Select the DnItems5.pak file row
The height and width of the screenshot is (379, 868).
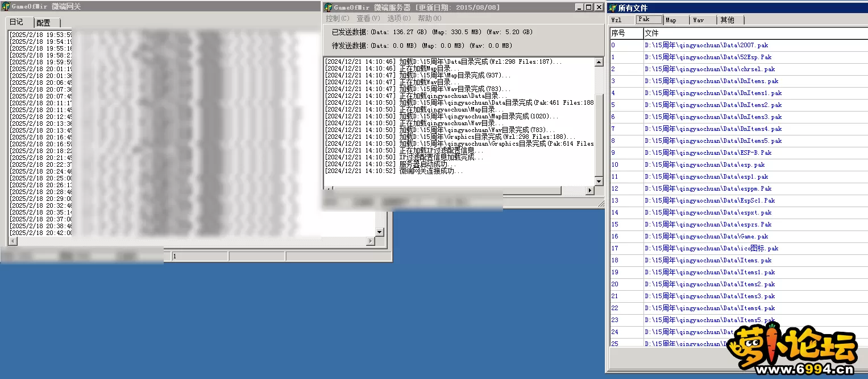[738, 141]
